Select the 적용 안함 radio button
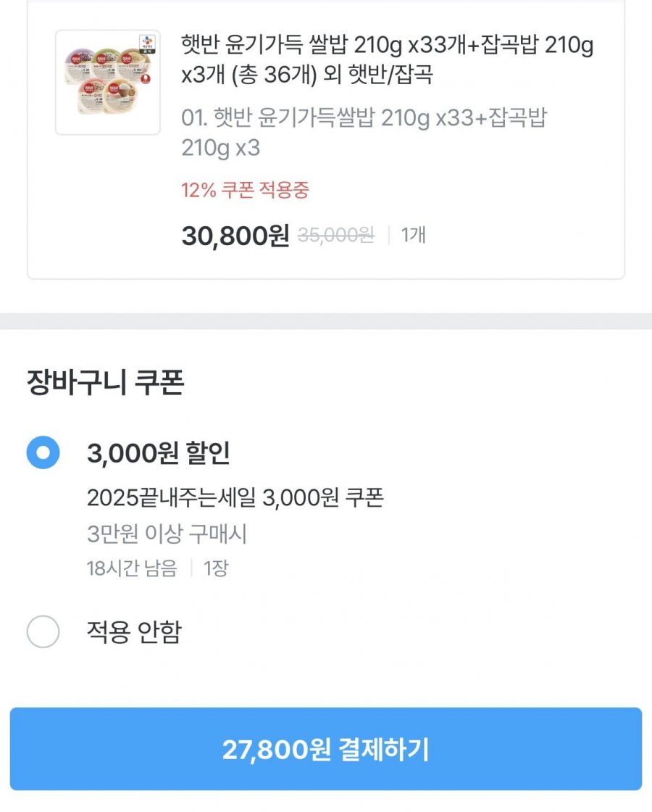Viewport: 652px width, 812px height. (x=43, y=631)
